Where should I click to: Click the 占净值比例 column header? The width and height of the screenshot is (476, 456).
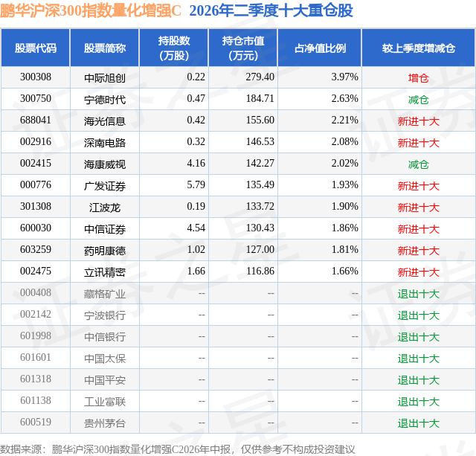[320, 48]
